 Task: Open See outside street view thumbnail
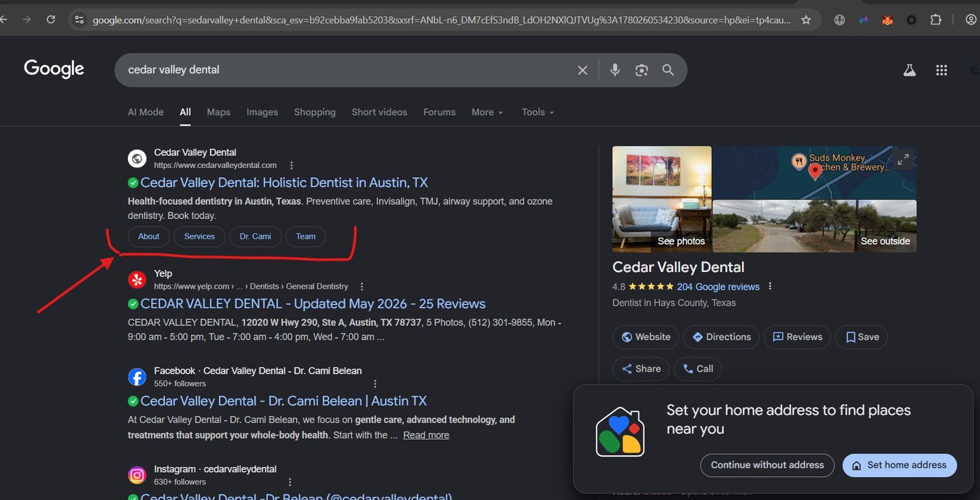814,227
